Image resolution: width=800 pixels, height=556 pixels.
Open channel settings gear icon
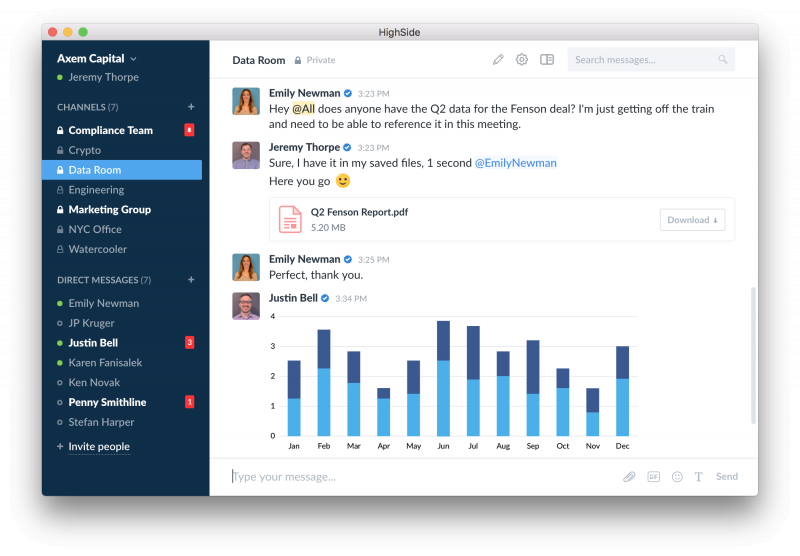click(x=521, y=60)
